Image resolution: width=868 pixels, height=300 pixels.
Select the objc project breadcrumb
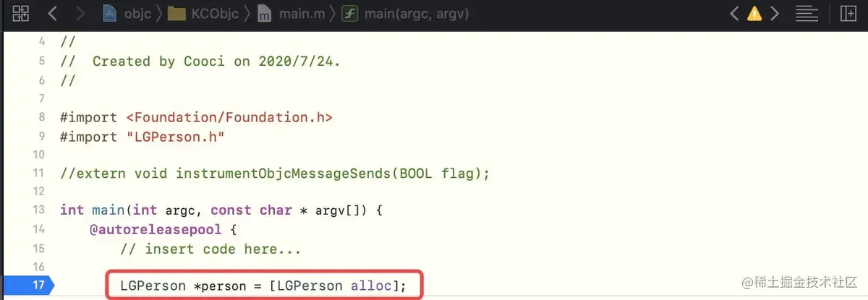[130, 13]
